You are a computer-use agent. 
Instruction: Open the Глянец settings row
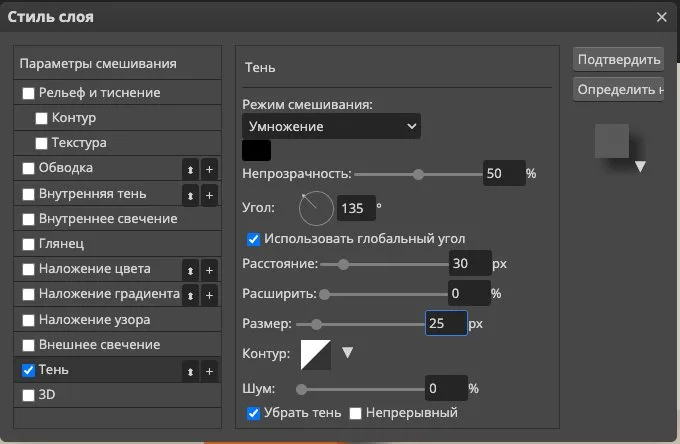118,244
